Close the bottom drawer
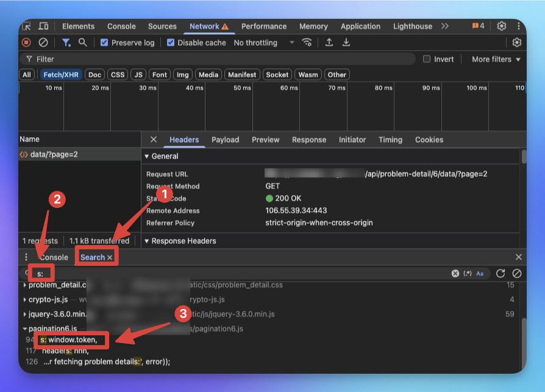 518,257
